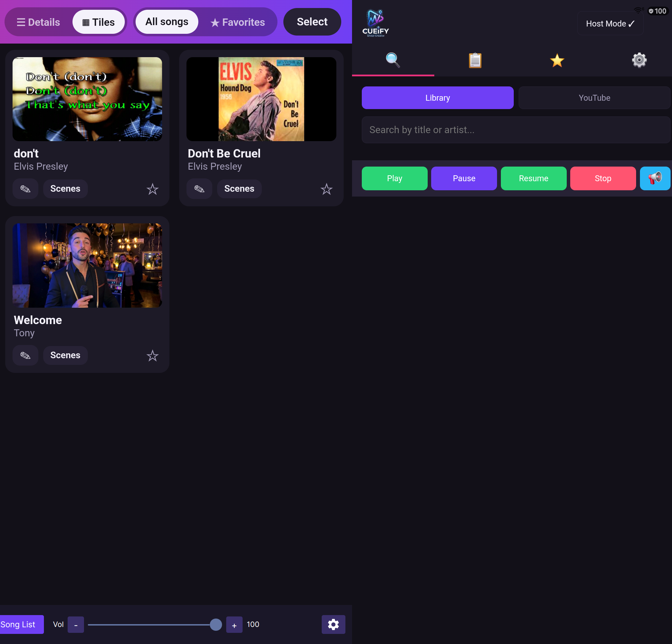This screenshot has width=672, height=644.
Task: Click the Resume button
Action: 534,178
